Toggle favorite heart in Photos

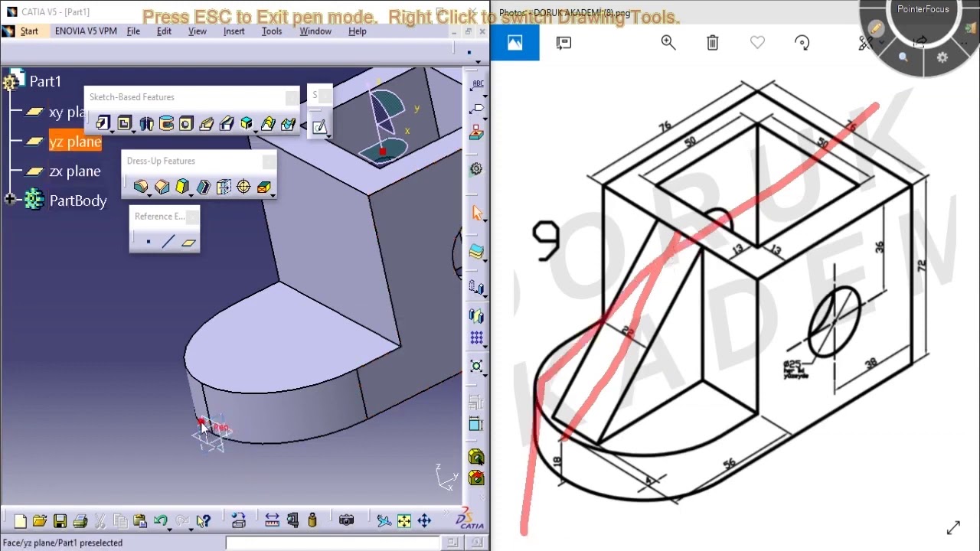click(x=757, y=43)
